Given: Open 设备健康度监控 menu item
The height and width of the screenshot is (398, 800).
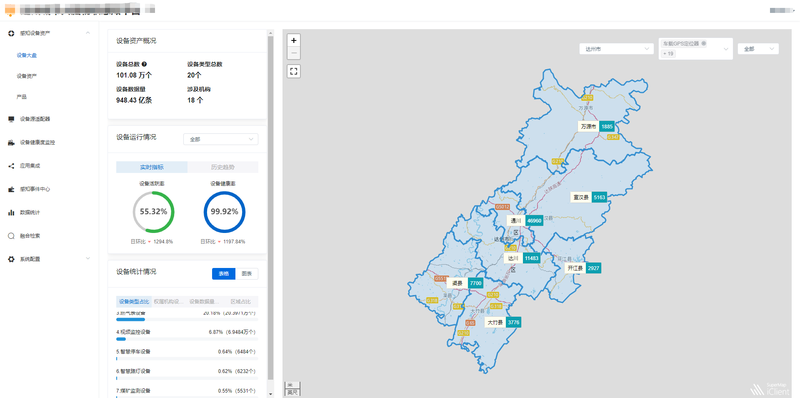Looking at the screenshot, I should 37,142.
